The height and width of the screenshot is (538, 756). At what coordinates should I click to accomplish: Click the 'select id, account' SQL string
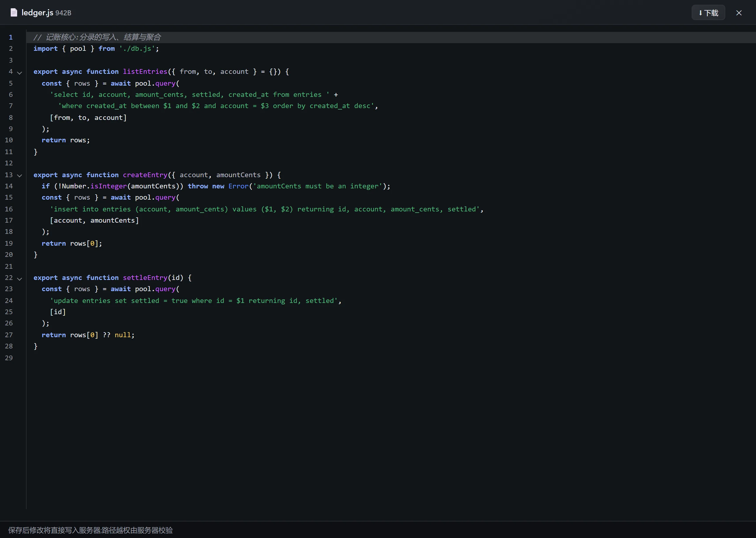pyautogui.click(x=190, y=95)
